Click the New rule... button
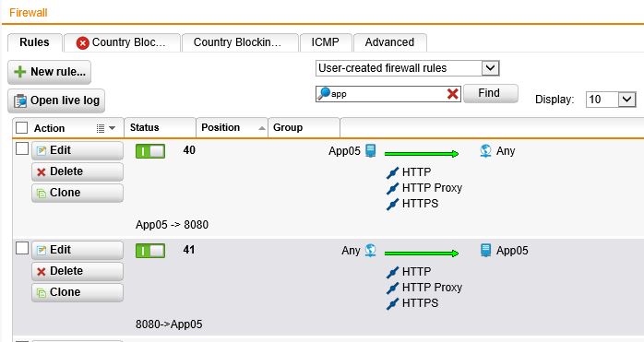Image resolution: width=644 pixels, height=342 pixels. (x=49, y=72)
